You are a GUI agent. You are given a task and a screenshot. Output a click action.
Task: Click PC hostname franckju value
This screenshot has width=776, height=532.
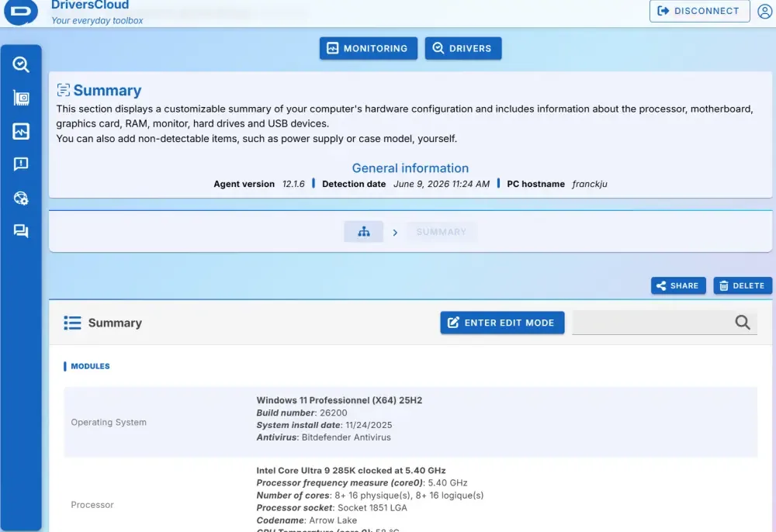590,184
